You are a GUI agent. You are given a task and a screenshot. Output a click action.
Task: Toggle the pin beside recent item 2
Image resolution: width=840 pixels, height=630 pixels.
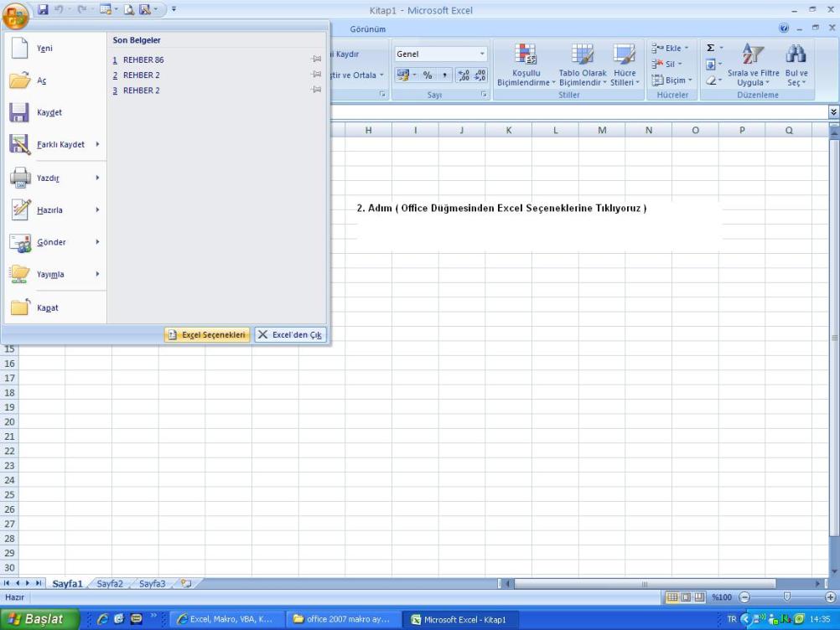317,75
